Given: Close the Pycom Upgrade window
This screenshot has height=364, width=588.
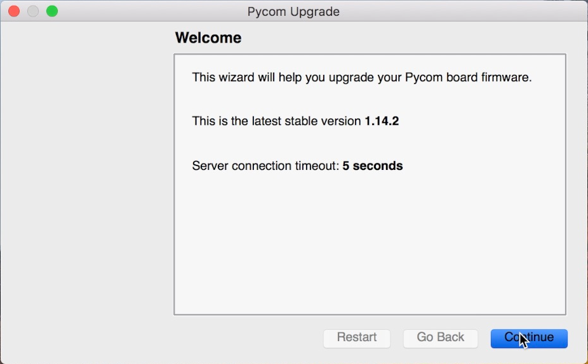Looking at the screenshot, I should click(x=14, y=11).
